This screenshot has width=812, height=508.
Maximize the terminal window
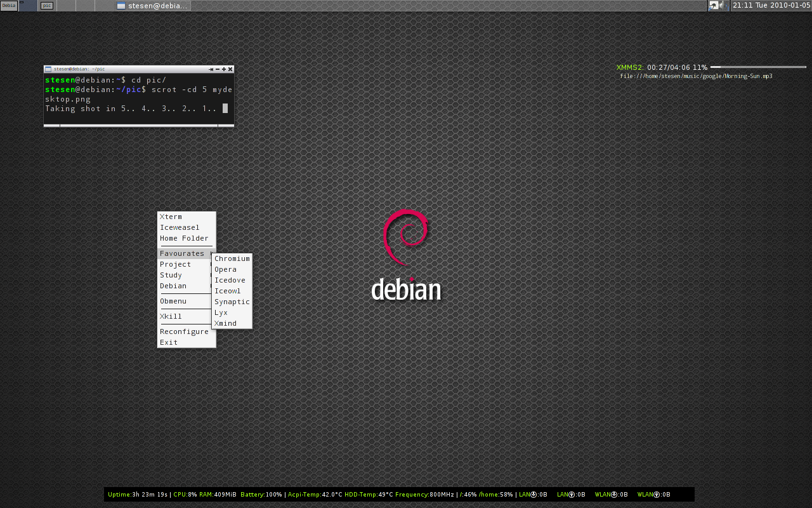point(224,69)
